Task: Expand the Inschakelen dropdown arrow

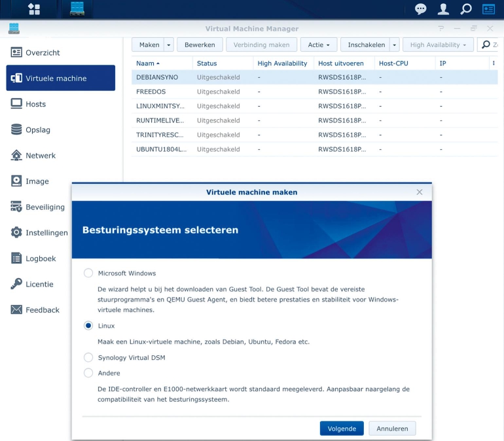Action: [394, 45]
